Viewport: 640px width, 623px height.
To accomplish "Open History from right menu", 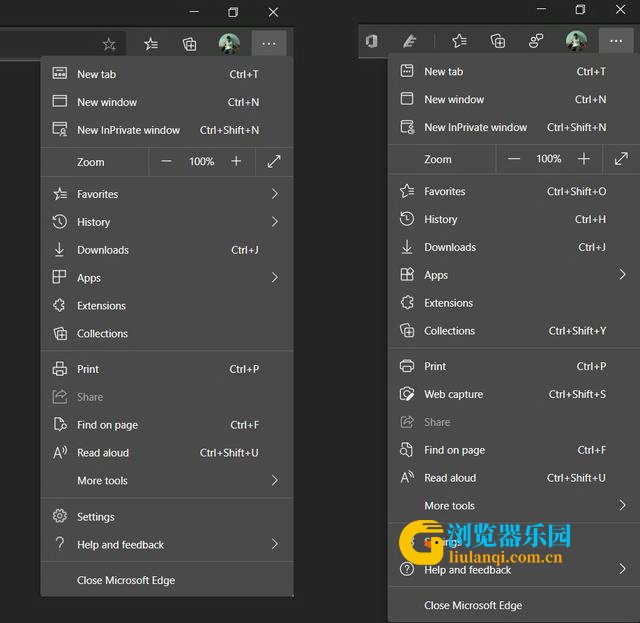I will coord(514,219).
